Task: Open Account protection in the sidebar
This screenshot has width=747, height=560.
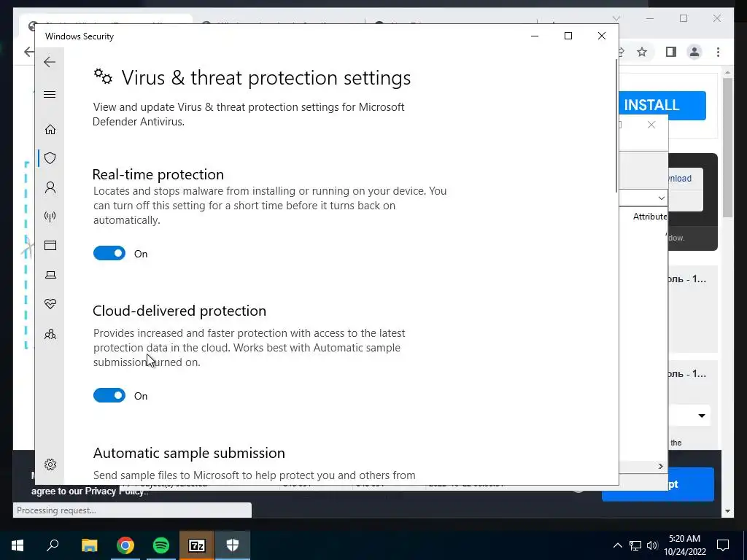Action: click(50, 187)
